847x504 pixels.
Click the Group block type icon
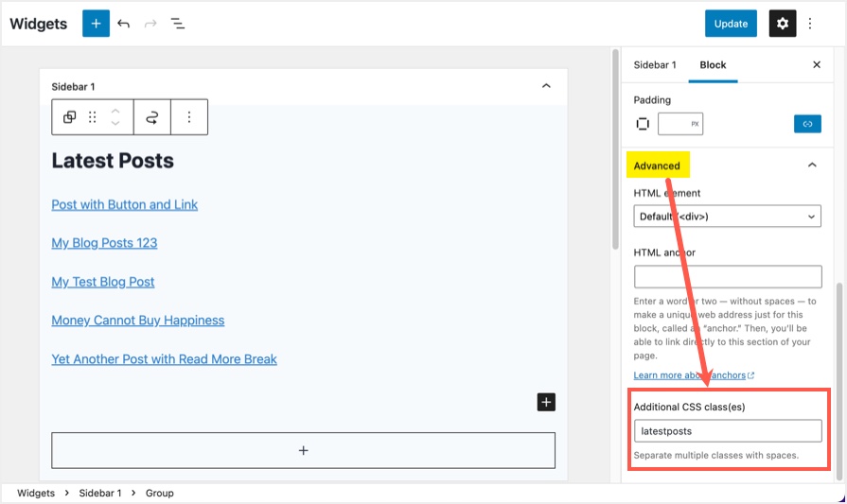(x=70, y=117)
